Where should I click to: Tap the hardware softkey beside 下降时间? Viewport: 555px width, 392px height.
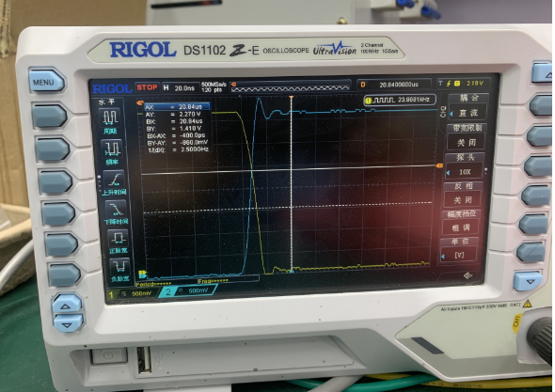[x=58, y=213]
